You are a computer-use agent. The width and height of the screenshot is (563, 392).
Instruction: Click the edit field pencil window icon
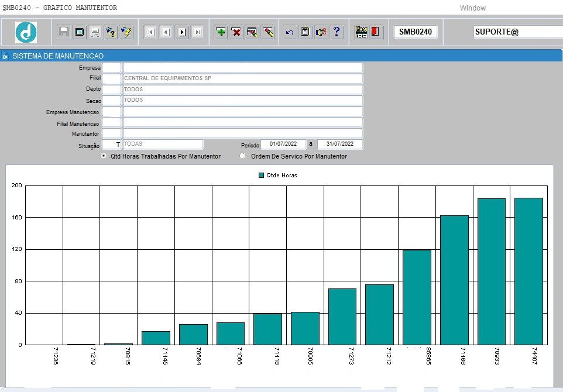[252, 32]
